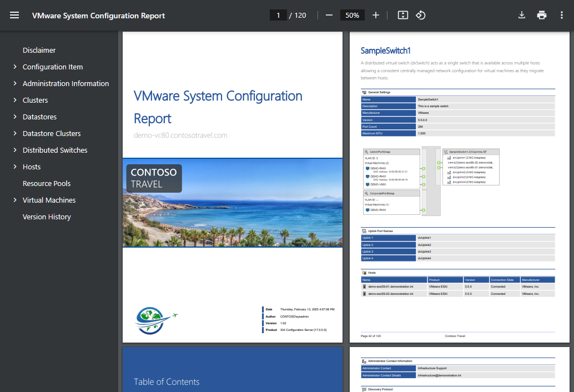Viewport: 574px width, 392px height.
Task: Click the SampleSwitch1-DVUplinks diagram box
Action: click(x=471, y=167)
